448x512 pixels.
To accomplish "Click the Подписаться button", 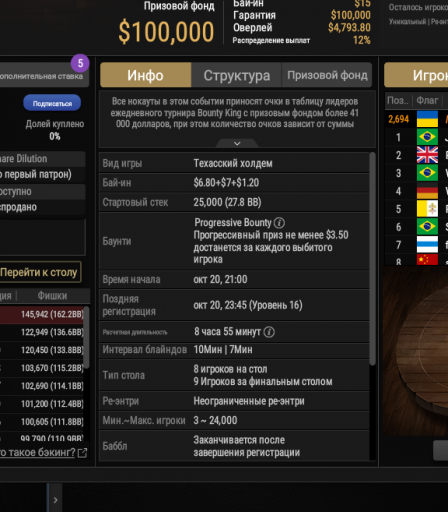I will click(52, 103).
